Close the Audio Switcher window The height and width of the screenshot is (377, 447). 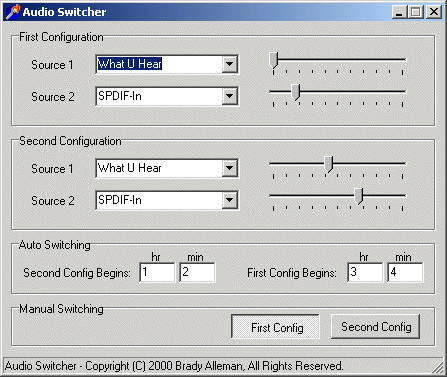434,12
